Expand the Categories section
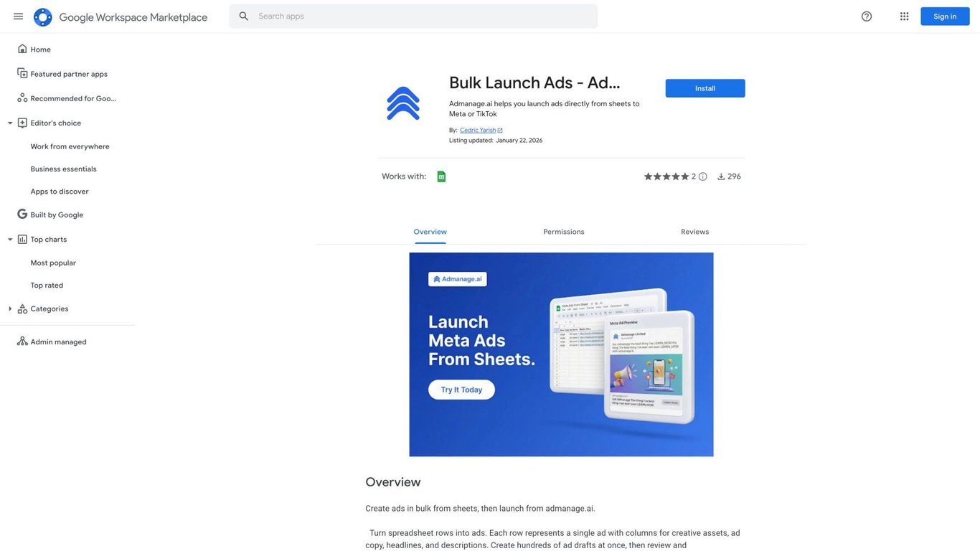 pyautogui.click(x=10, y=309)
